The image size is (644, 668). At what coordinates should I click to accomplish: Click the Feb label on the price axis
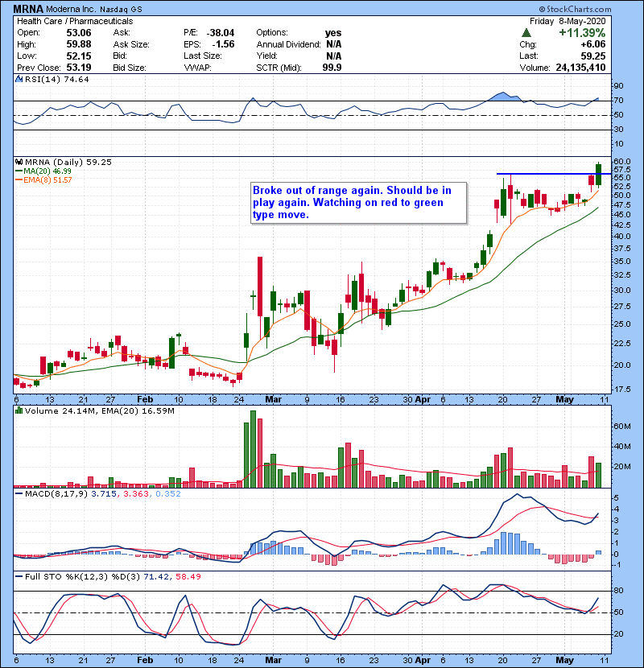[x=145, y=400]
